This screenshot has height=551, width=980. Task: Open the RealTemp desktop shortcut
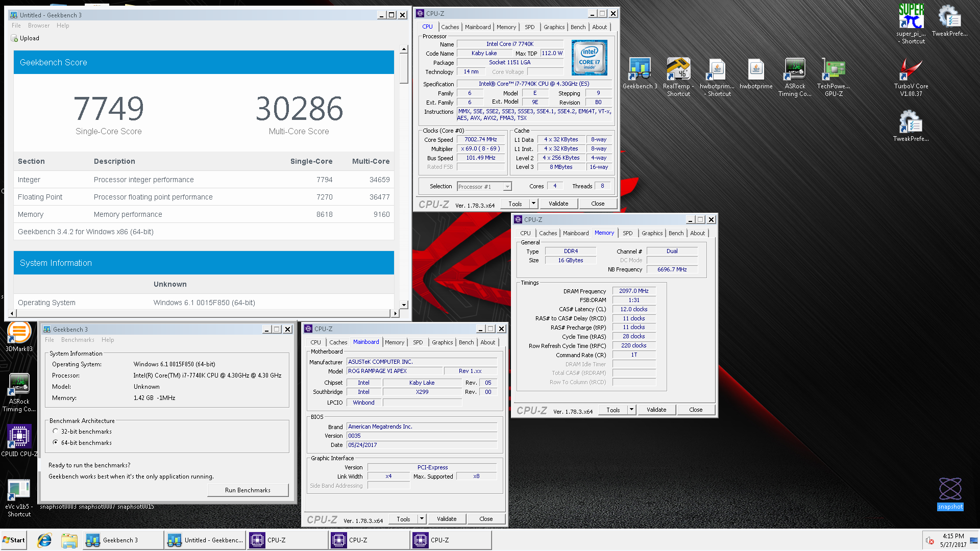[x=678, y=77]
